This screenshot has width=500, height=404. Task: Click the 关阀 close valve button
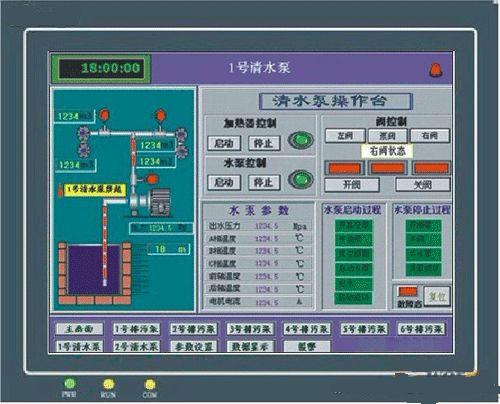pos(423,185)
